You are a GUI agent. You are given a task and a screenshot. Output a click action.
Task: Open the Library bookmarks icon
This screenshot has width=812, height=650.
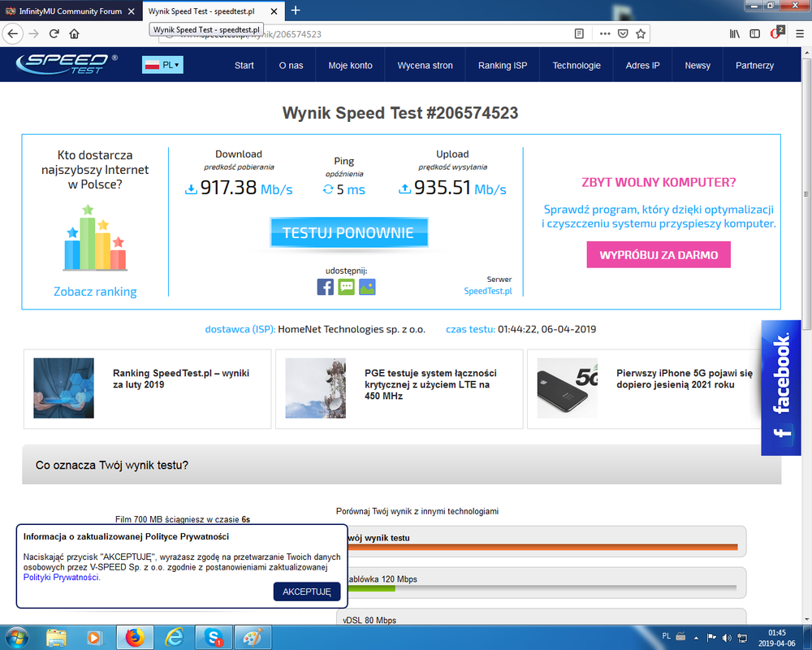pos(734,33)
